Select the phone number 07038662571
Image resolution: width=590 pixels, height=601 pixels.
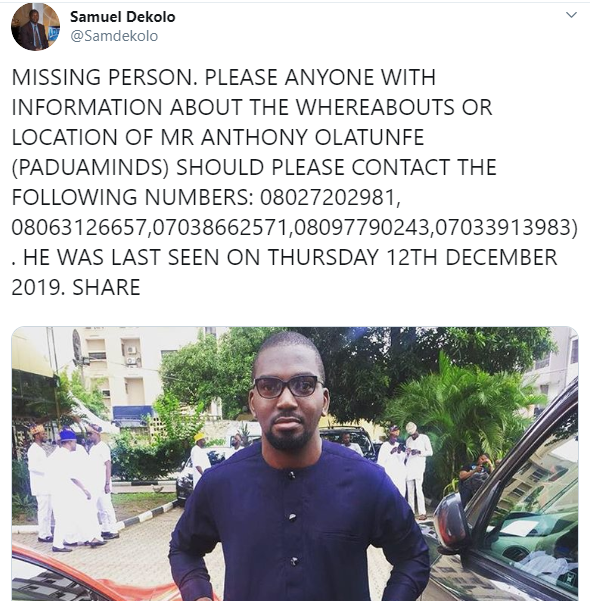point(220,227)
